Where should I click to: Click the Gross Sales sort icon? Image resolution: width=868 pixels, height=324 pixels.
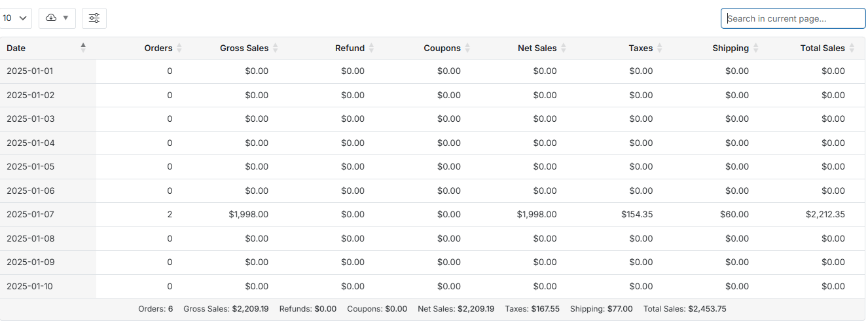(276, 48)
